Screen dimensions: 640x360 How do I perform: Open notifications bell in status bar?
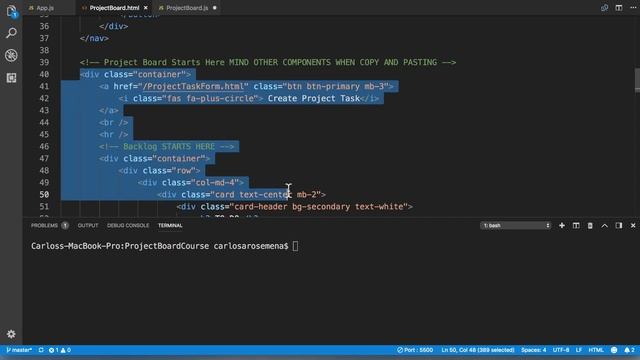629,350
